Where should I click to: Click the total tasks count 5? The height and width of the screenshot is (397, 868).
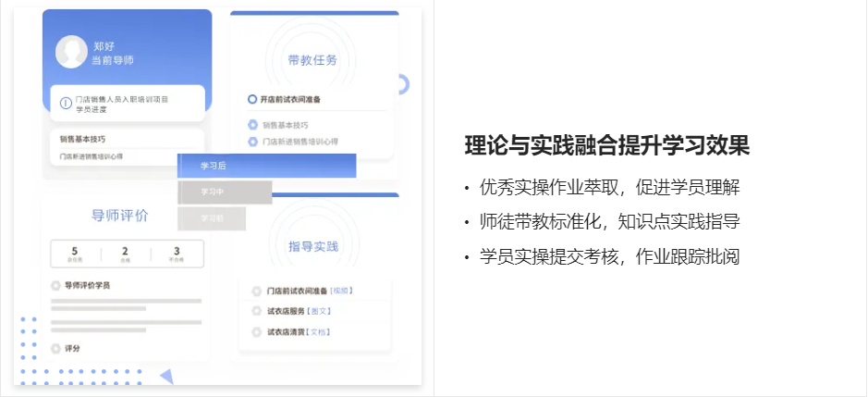[x=75, y=251]
